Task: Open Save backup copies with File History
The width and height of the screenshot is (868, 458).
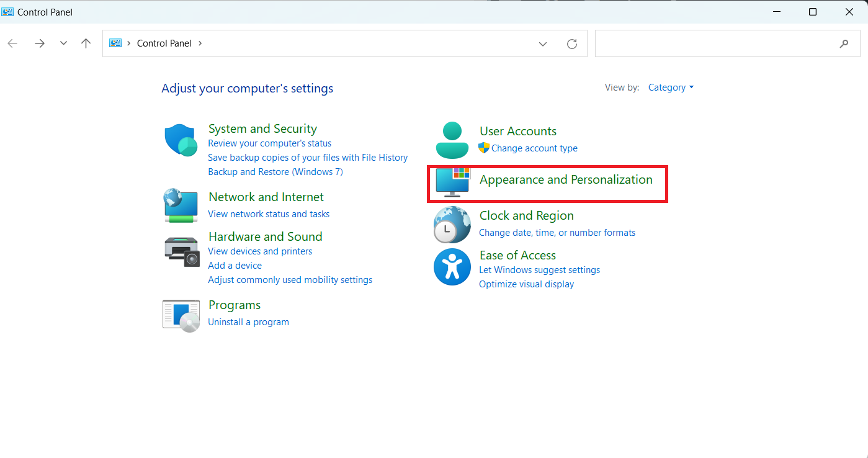Action: (308, 158)
